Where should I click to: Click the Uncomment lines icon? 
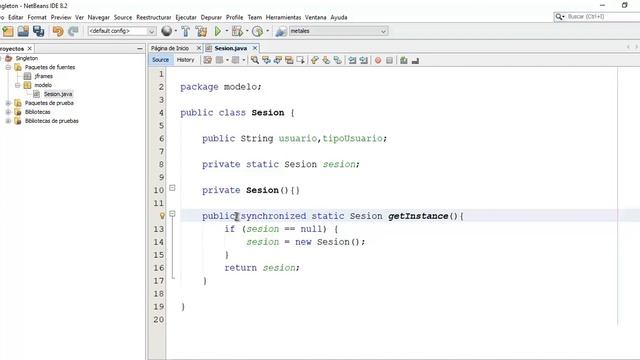pos(415,60)
